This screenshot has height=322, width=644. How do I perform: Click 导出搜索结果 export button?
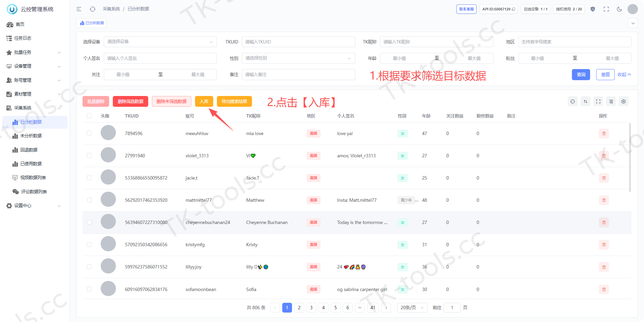click(x=234, y=101)
